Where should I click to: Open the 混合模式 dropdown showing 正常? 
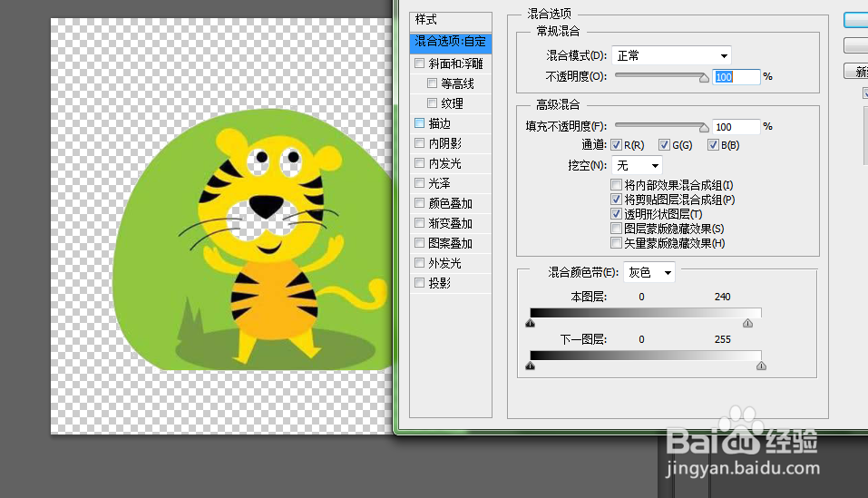[x=671, y=55]
